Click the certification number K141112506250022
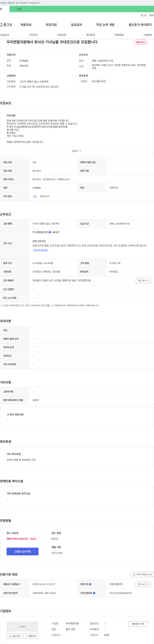 (121, 593)
